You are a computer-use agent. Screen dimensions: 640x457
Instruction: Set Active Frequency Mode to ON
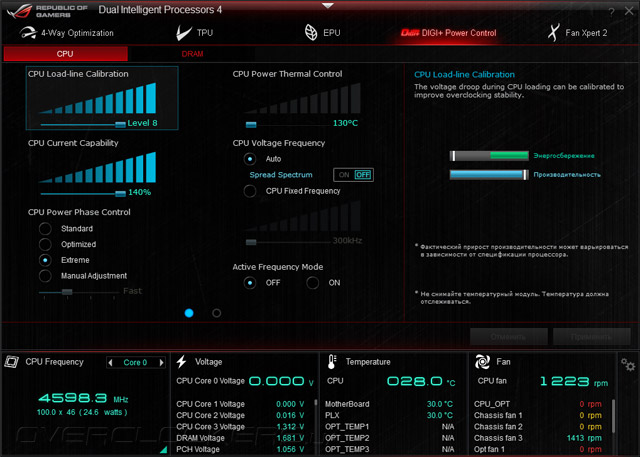[313, 283]
